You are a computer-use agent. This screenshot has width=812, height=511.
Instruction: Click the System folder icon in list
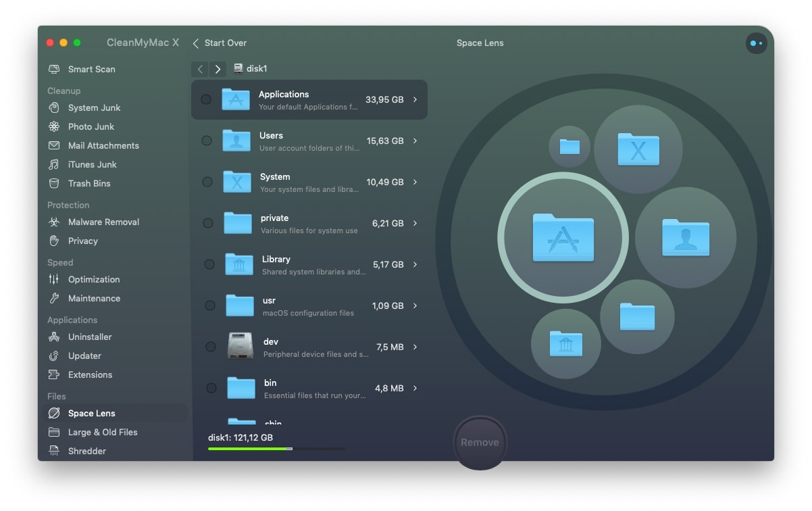point(237,182)
